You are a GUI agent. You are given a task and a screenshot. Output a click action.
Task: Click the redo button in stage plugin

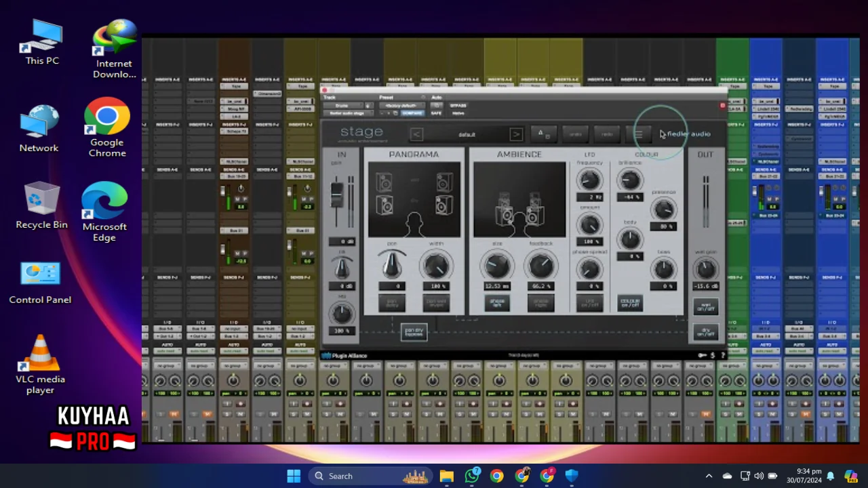[607, 134]
